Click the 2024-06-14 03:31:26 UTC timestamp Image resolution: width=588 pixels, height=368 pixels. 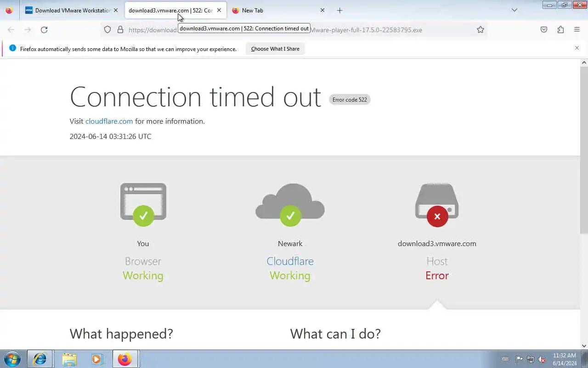[110, 137]
